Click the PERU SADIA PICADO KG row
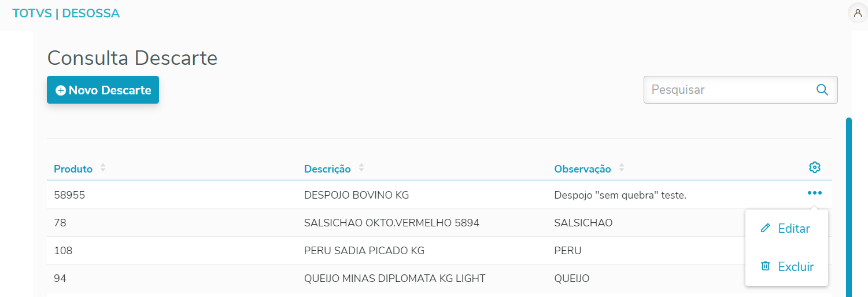Viewport: 868px width, 297px height. pos(364,251)
